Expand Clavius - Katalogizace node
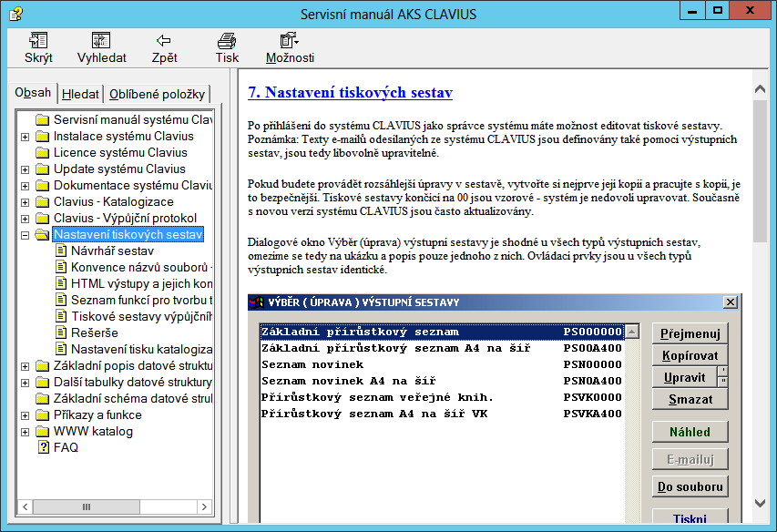Image resolution: width=777 pixels, height=532 pixels. click(26, 202)
